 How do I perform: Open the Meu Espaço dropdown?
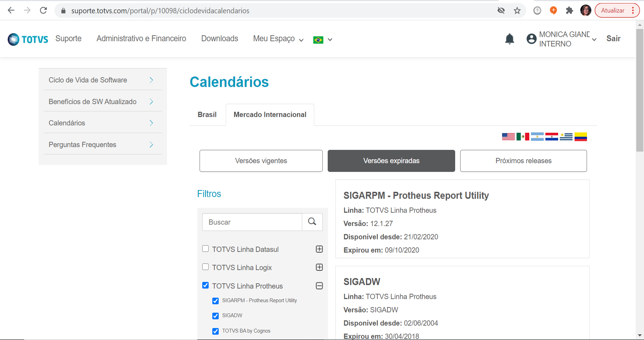click(x=278, y=39)
